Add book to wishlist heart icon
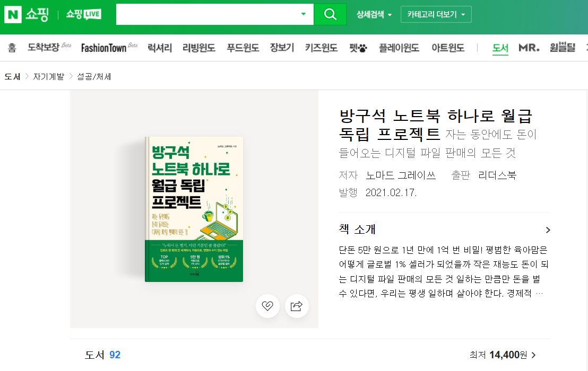Image resolution: width=588 pixels, height=371 pixels. (267, 306)
